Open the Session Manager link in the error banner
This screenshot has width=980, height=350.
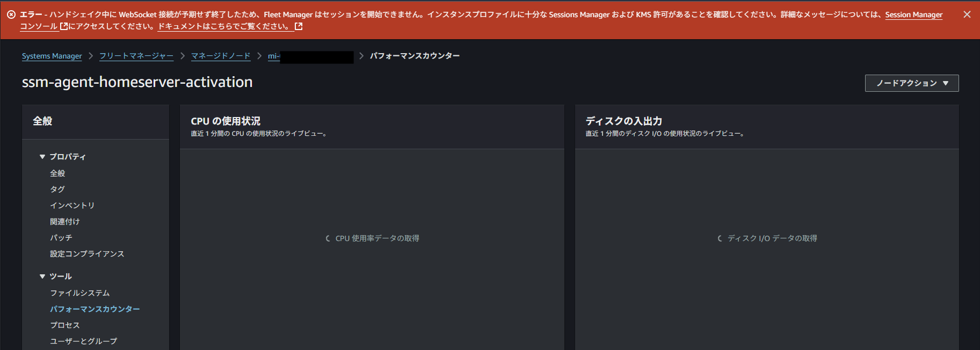tap(913, 14)
